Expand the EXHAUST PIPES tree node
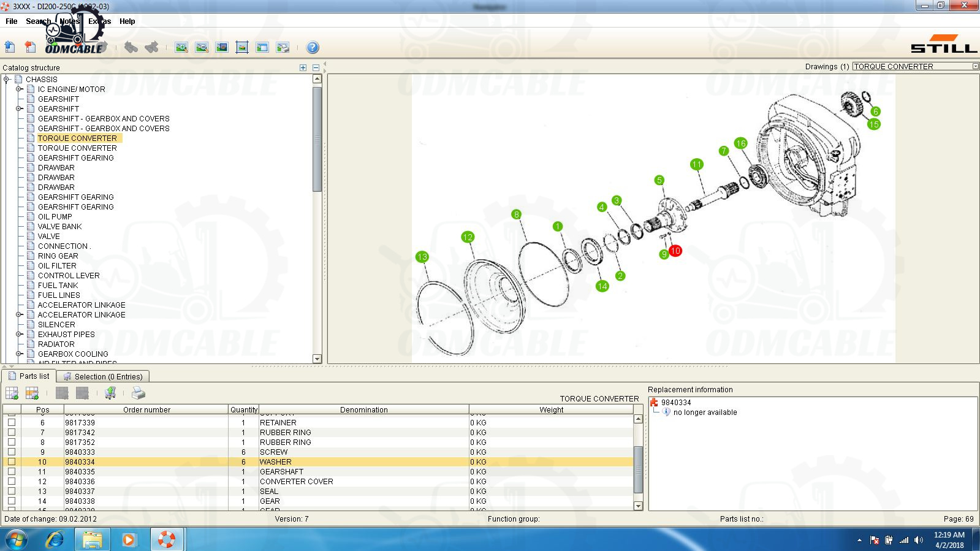Viewport: 980px width, 551px height. [x=19, y=334]
